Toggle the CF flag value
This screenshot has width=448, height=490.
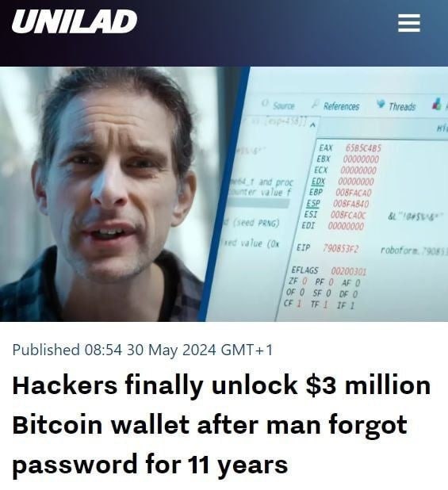[299, 304]
